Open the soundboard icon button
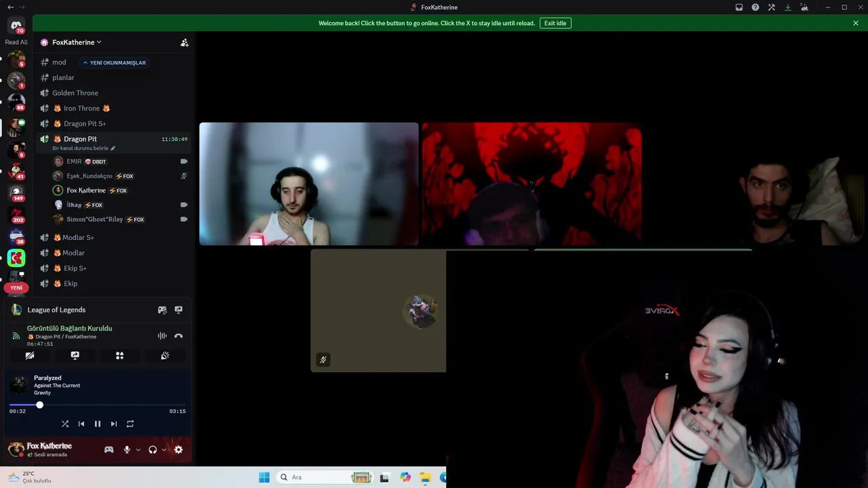This screenshot has height=488, width=868. (165, 355)
